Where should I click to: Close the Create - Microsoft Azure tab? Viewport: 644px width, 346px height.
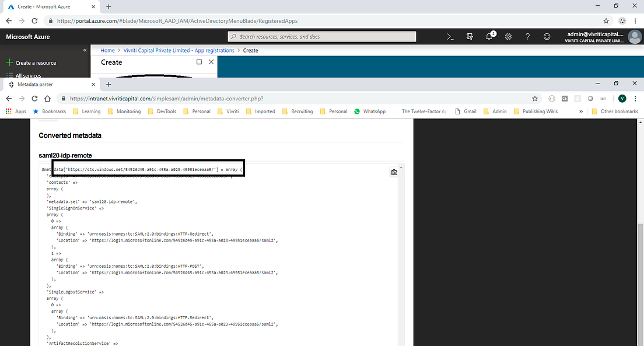tap(93, 6)
